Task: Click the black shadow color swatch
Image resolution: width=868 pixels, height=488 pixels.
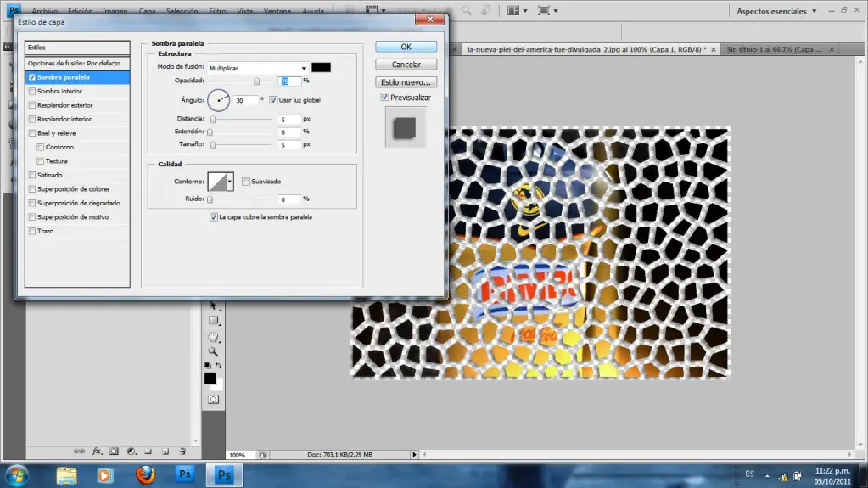Action: coord(321,68)
